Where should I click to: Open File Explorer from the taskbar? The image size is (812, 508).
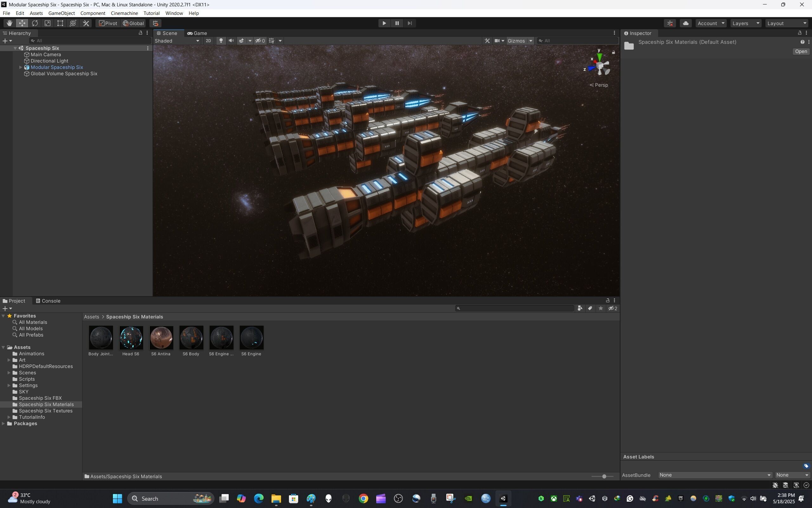(276, 498)
